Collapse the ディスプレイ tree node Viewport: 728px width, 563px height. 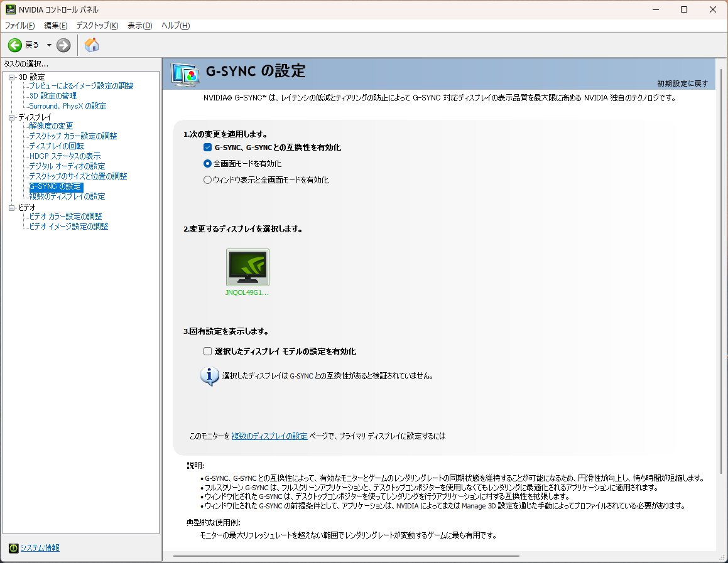click(x=12, y=117)
